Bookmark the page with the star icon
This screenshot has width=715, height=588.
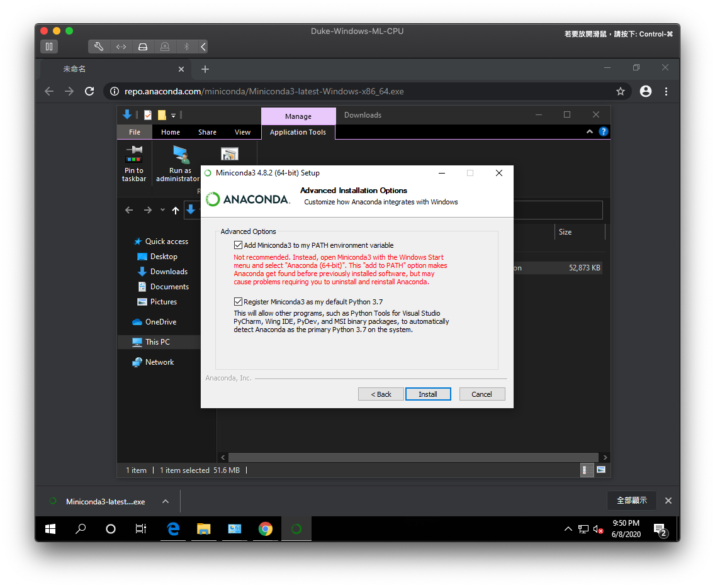[x=621, y=91]
